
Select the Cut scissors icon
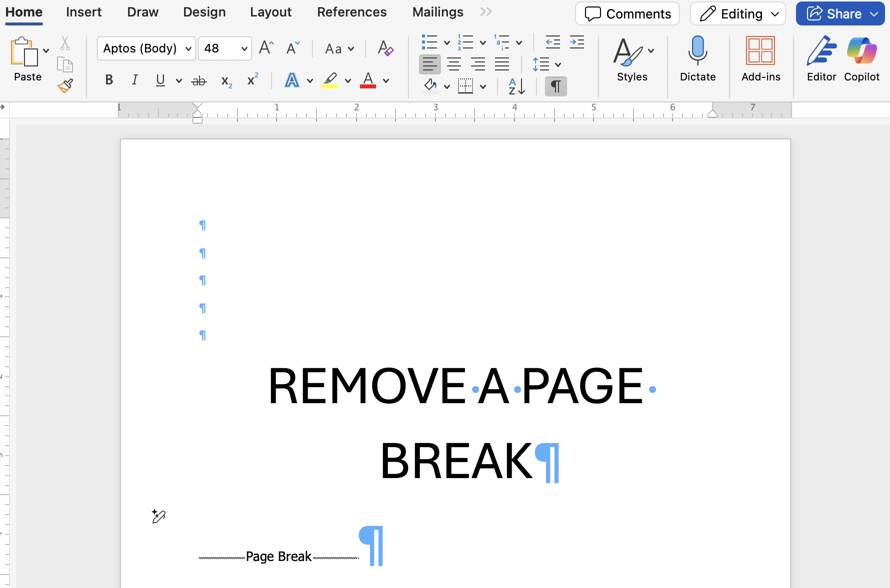coord(64,43)
